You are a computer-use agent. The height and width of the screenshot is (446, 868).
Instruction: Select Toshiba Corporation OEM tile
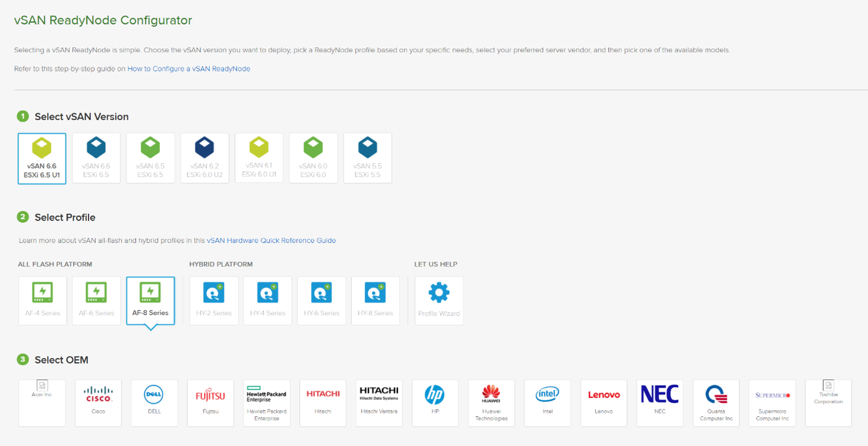click(829, 403)
